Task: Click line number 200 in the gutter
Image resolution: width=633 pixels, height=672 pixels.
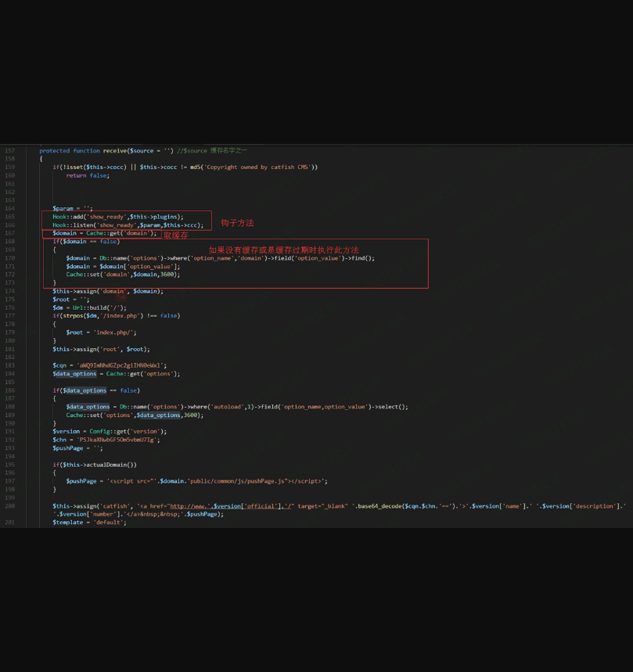Action: click(x=9, y=506)
